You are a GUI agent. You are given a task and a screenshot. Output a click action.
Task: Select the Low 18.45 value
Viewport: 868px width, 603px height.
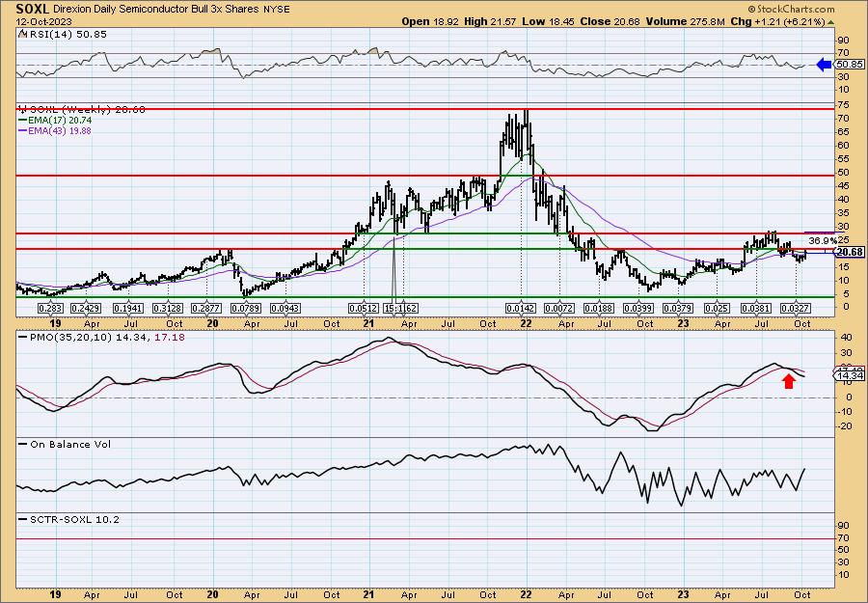(x=548, y=21)
